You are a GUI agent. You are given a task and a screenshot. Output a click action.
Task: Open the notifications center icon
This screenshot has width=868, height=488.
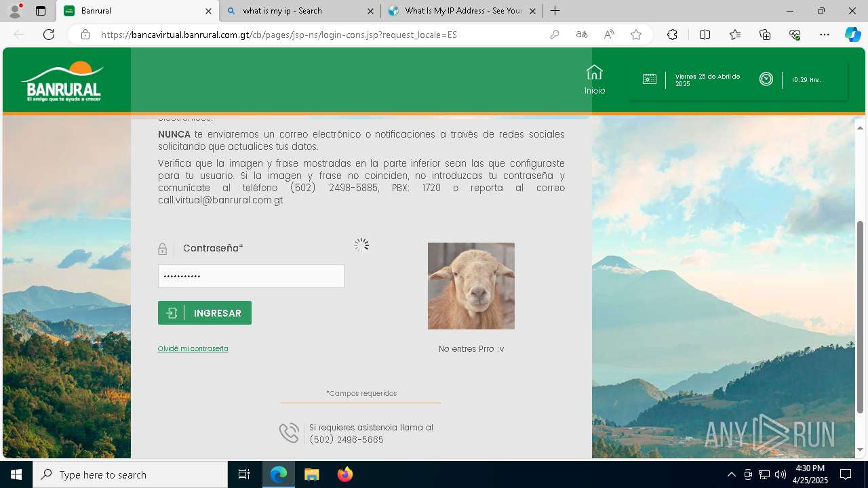point(846,474)
